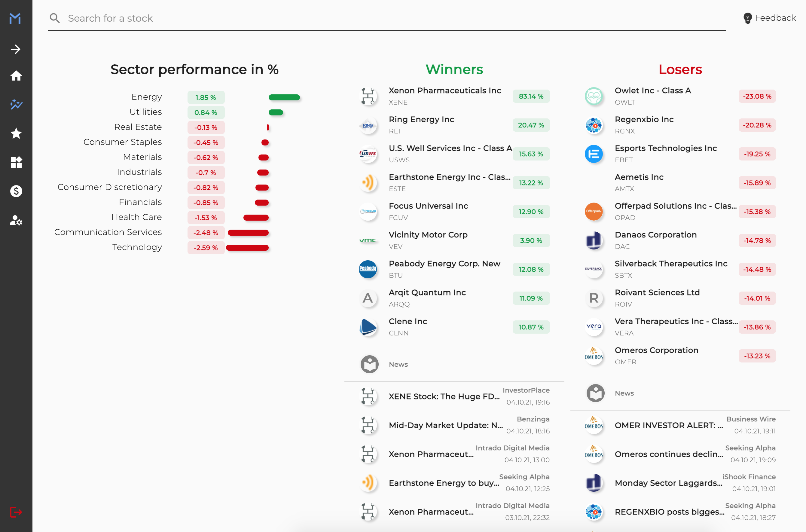The width and height of the screenshot is (806, 532).
Task: Click the Offerpad orange logo
Action: 594,212
